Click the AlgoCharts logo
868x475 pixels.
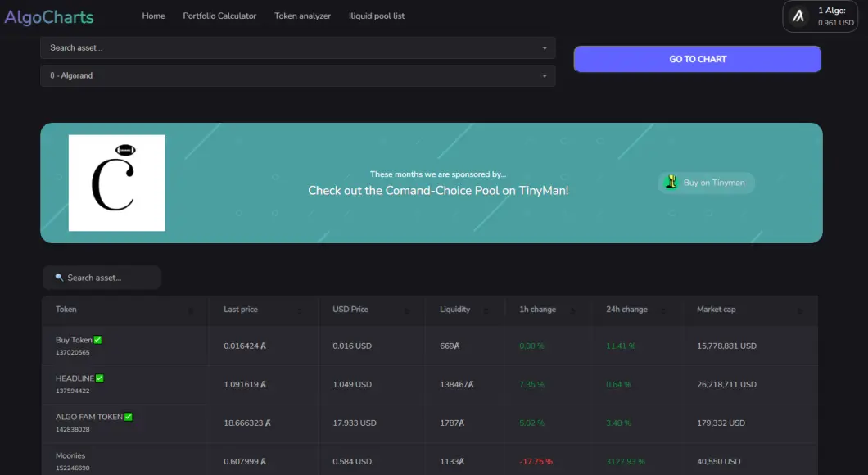48,16
